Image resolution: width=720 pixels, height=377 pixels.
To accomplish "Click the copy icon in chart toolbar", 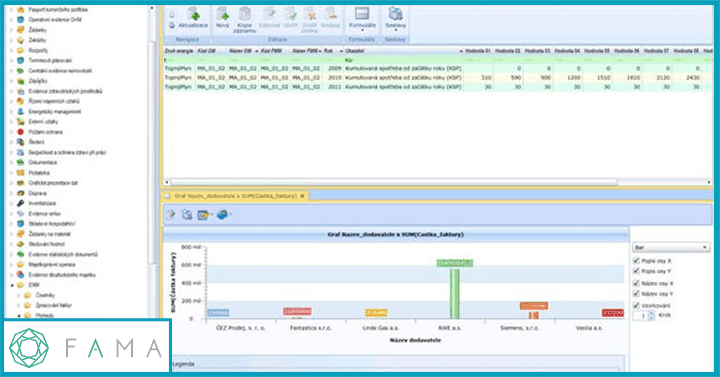I will pos(187,214).
